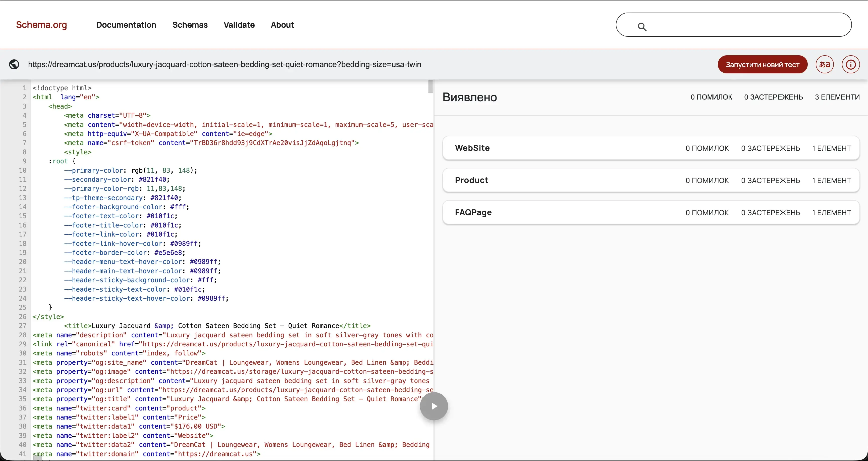Click the --secondary-color #821f40 line

click(117, 179)
